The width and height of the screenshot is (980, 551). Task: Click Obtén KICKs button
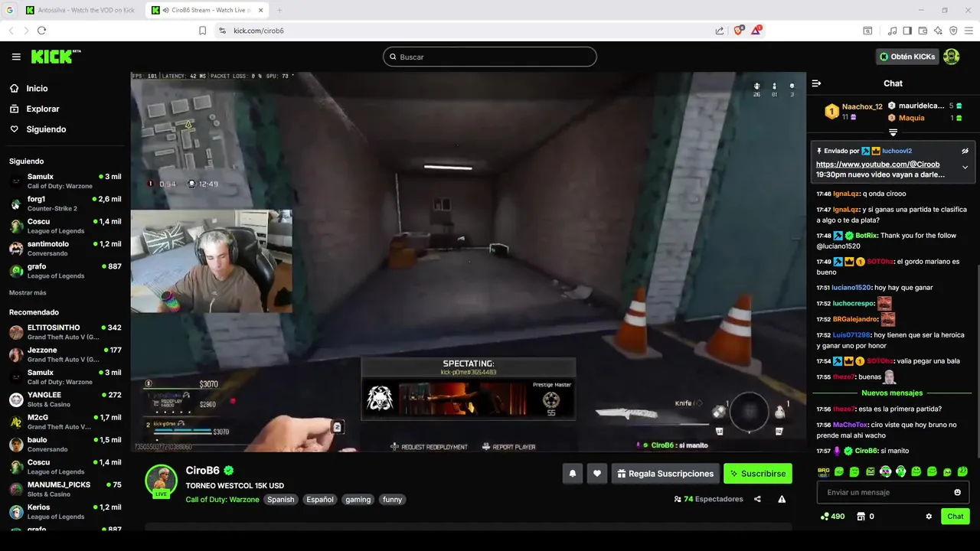(907, 57)
